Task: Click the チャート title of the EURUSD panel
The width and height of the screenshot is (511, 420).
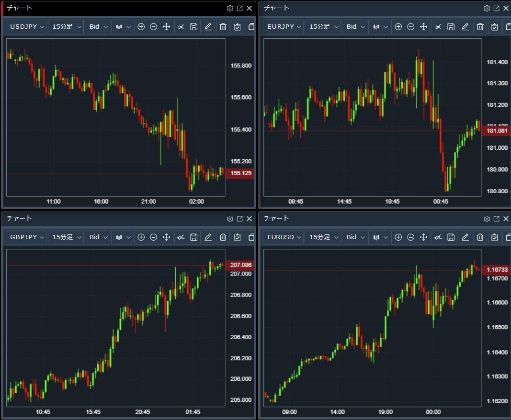Action: point(276,218)
